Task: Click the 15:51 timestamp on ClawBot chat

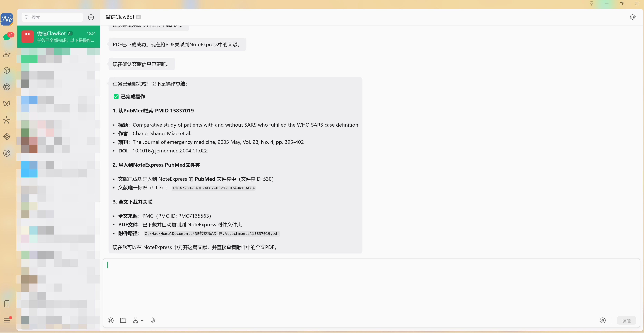Action: pyautogui.click(x=91, y=33)
